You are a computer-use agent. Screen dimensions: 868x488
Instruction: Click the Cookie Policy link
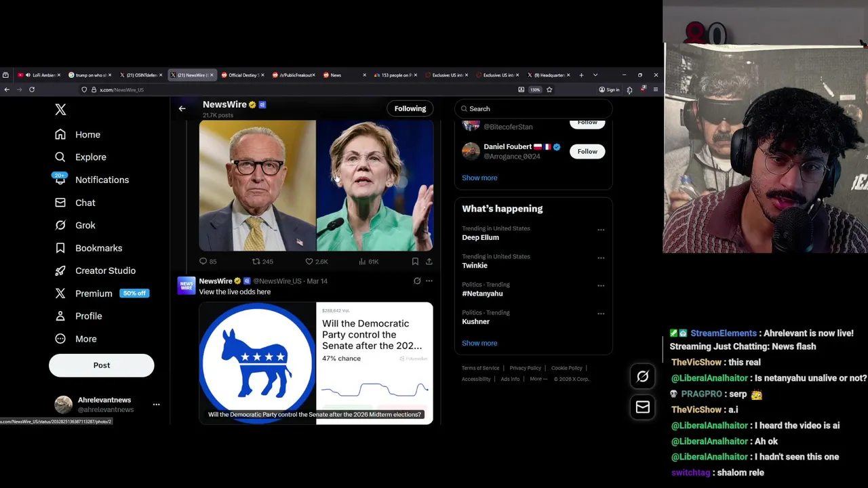[567, 368]
